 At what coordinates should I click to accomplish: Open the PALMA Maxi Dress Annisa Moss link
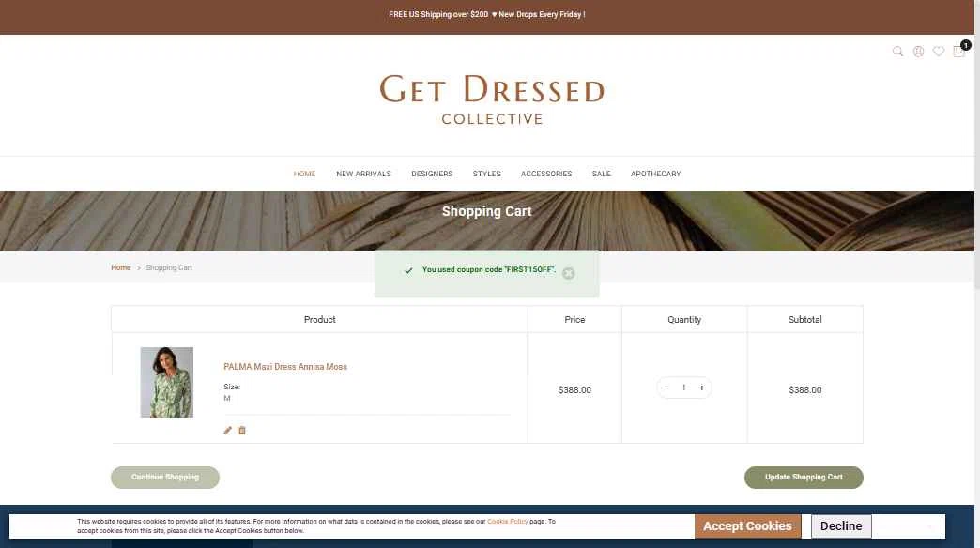coord(285,367)
